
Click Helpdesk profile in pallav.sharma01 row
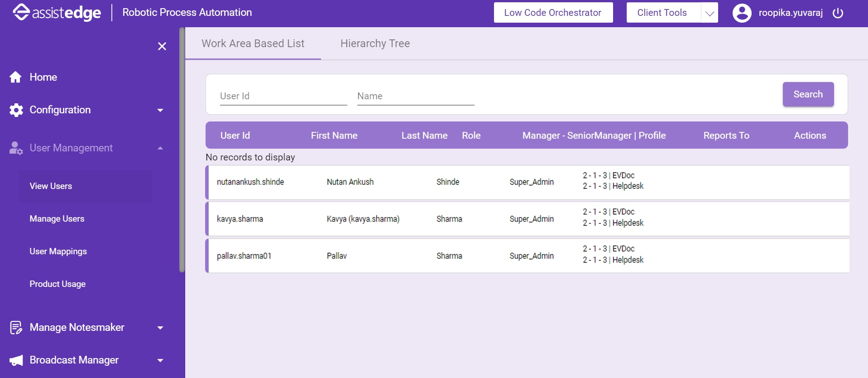(x=628, y=260)
